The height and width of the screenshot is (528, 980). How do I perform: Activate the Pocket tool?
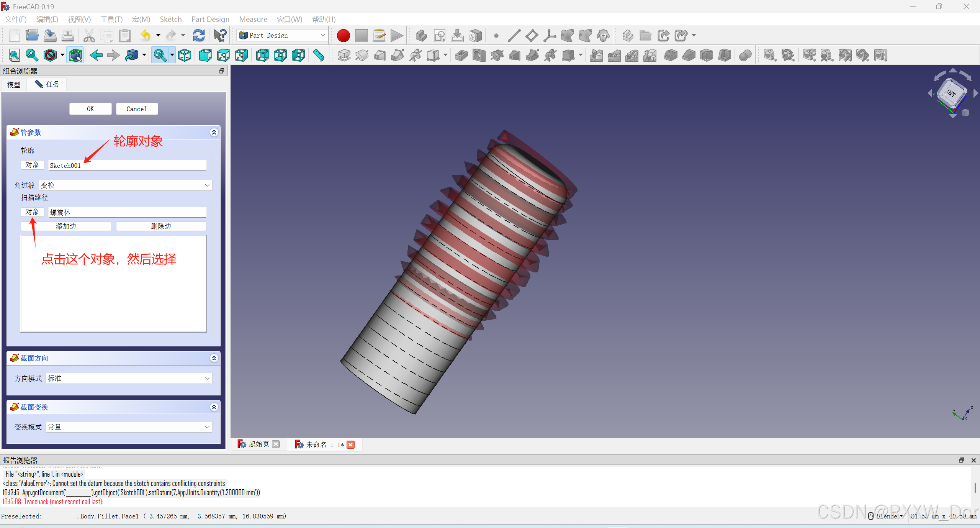[461, 55]
